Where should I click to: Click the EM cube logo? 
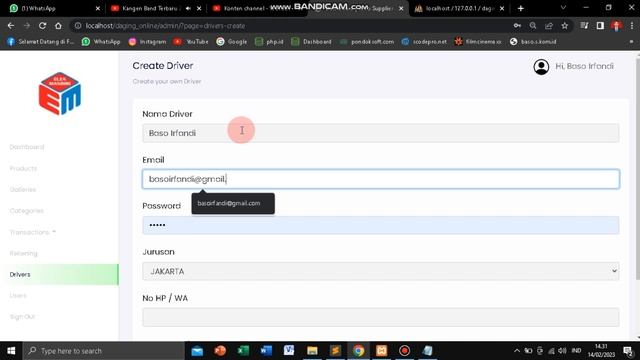pyautogui.click(x=60, y=94)
